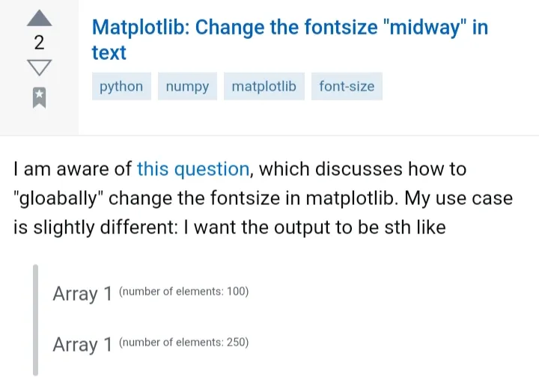Upvote the question with the up arrow
The image size is (539, 392).
point(39,17)
